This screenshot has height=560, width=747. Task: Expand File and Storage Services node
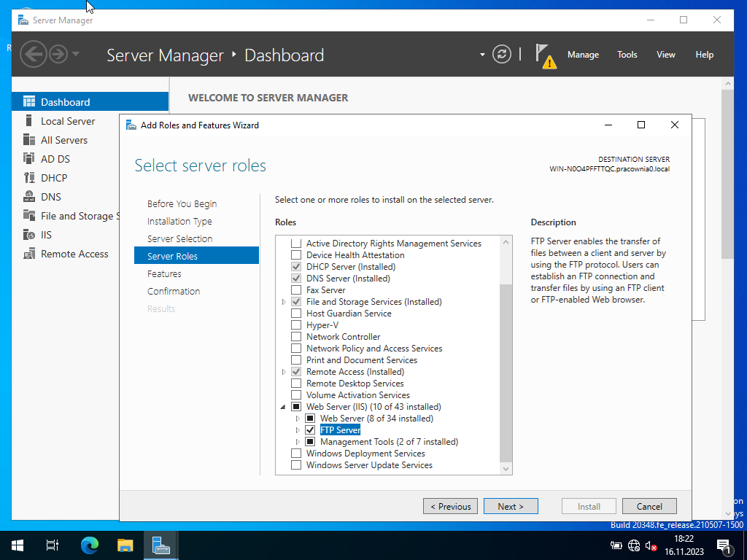click(x=284, y=302)
